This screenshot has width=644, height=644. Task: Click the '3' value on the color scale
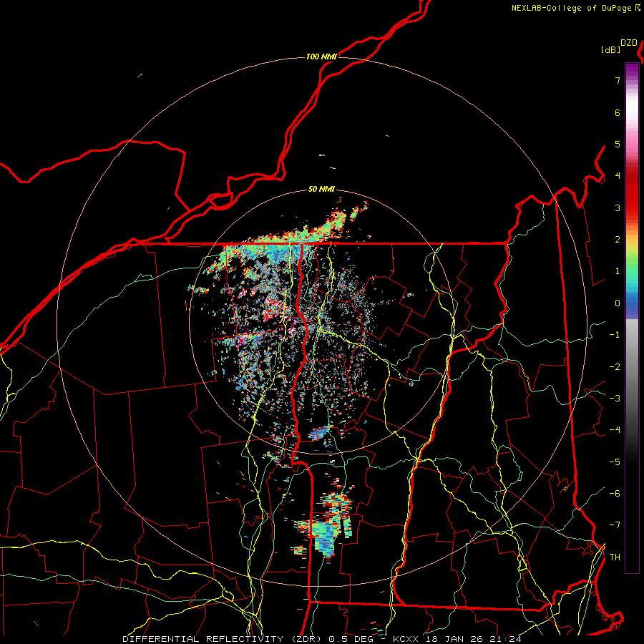tap(618, 208)
